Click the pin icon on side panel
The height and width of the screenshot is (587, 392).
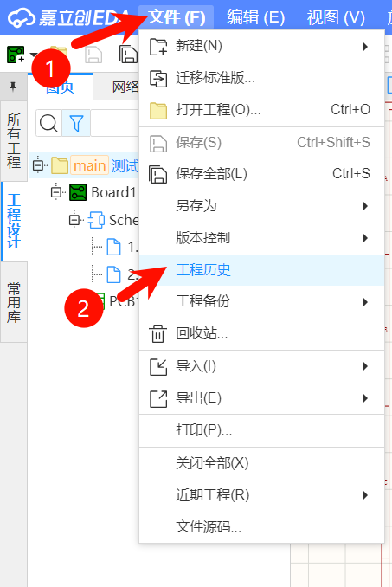13,87
